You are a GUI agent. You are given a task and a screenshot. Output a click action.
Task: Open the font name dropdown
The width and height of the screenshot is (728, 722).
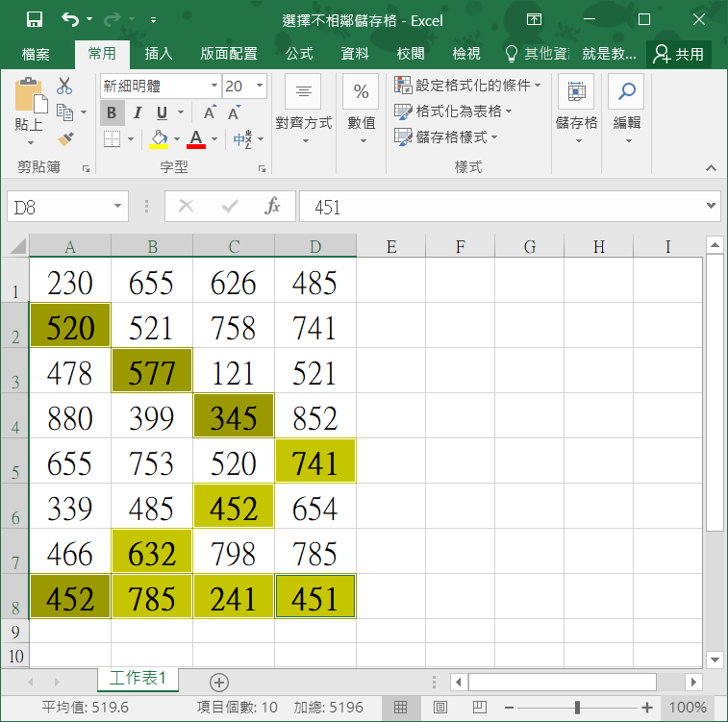pos(213,87)
